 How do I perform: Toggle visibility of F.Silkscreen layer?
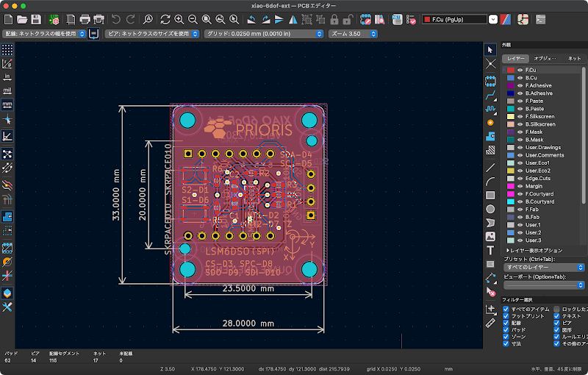(x=520, y=116)
